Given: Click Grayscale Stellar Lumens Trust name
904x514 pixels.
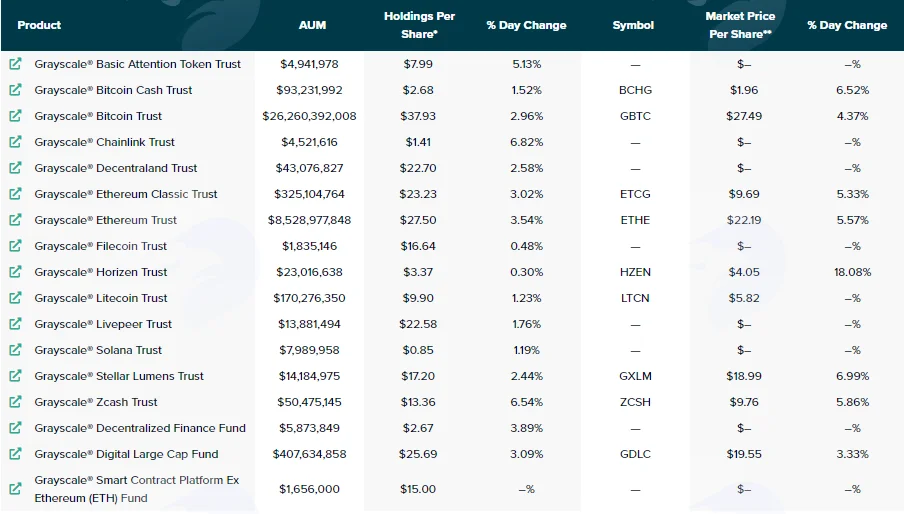Looking at the screenshot, I should 119,376.
